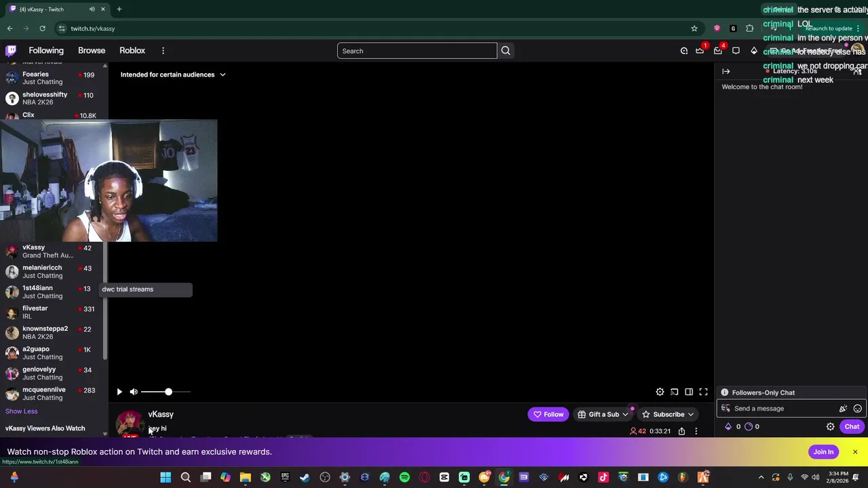The width and height of the screenshot is (868, 488).
Task: Open Spotify from the taskbar
Action: pyautogui.click(x=404, y=477)
